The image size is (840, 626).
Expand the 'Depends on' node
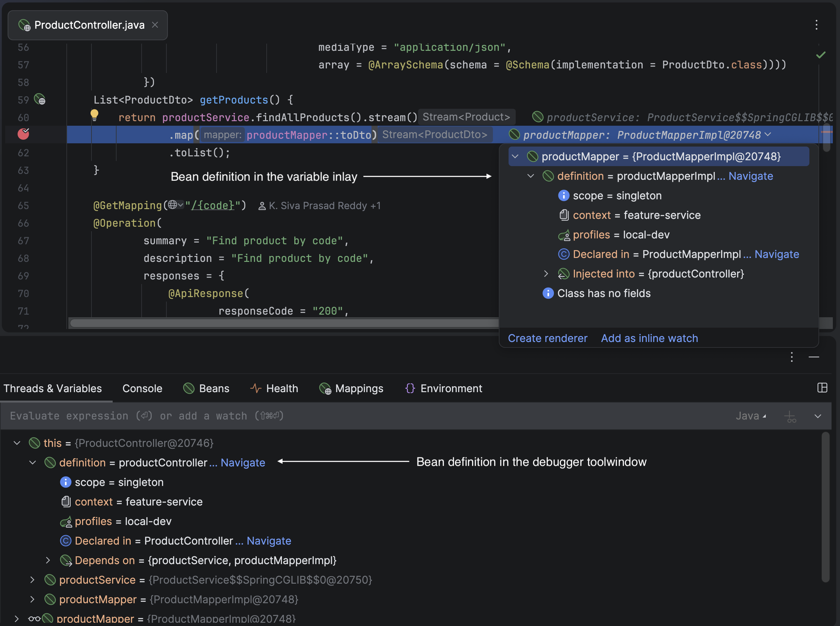click(x=48, y=560)
